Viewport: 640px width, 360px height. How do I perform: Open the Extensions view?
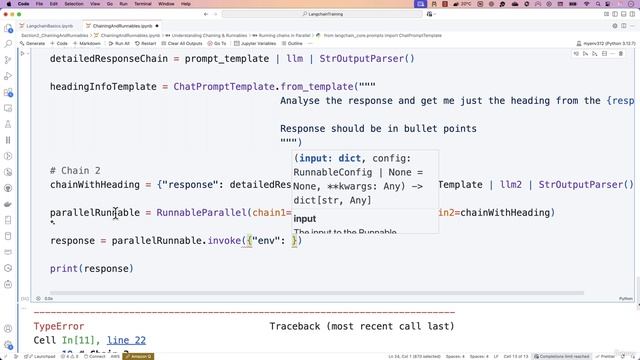8,92
